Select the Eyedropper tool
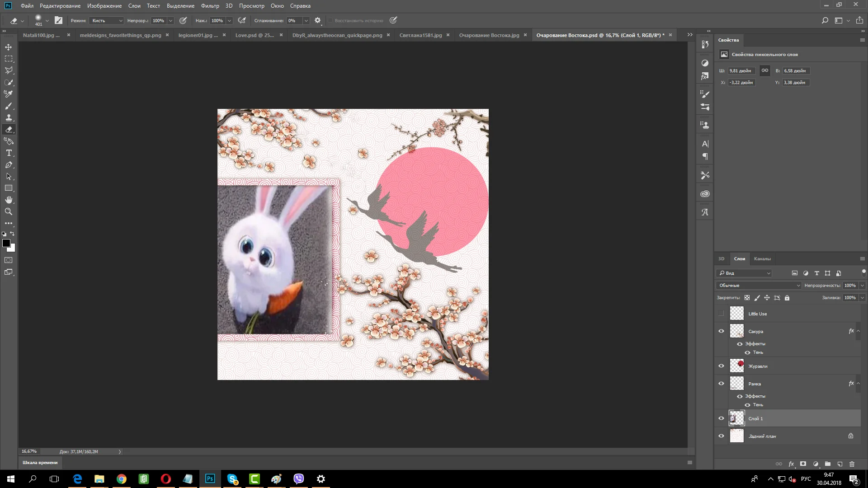868x488 pixels. 9,94
